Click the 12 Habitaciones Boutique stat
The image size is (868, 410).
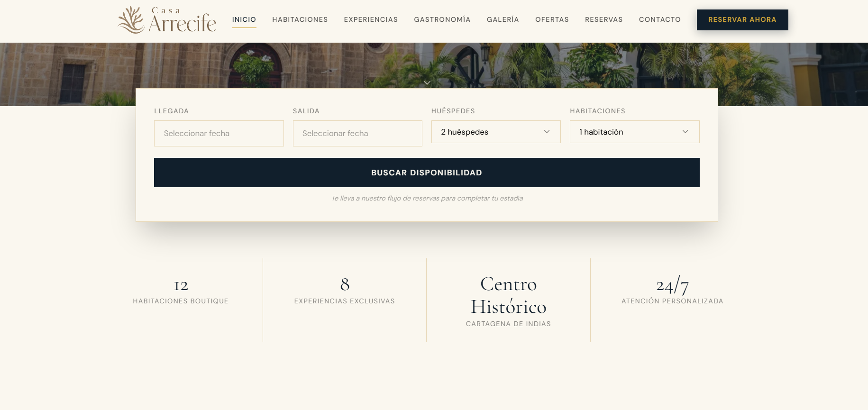coord(181,291)
